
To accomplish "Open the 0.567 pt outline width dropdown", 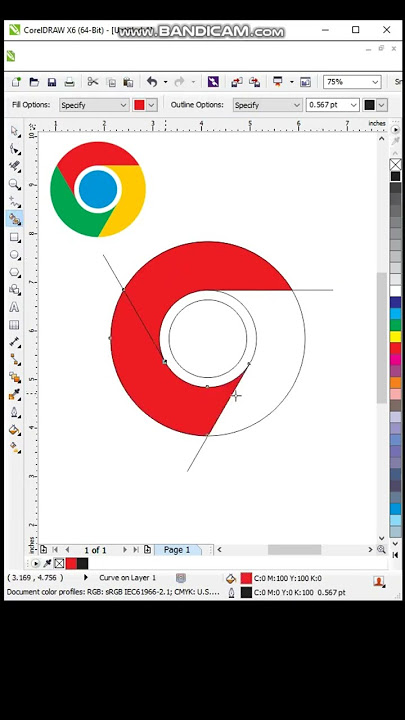I will (x=354, y=105).
